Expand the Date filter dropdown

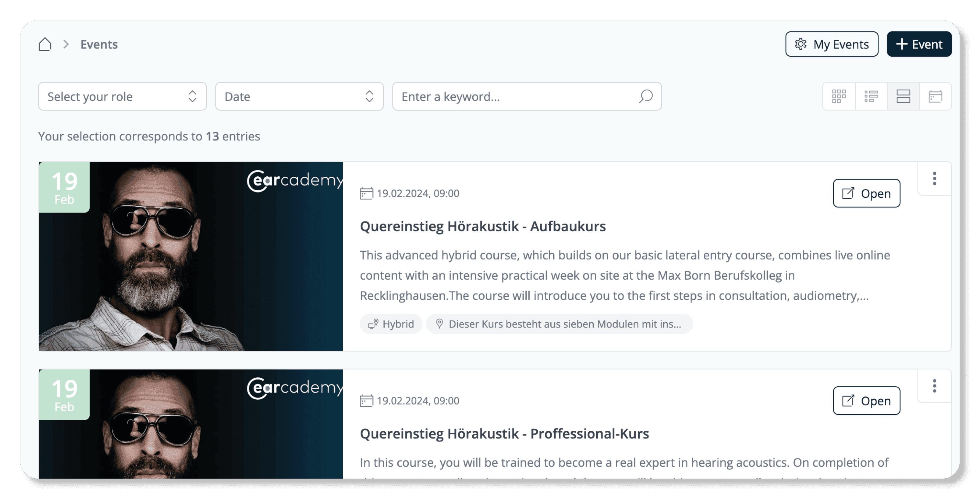tap(299, 96)
